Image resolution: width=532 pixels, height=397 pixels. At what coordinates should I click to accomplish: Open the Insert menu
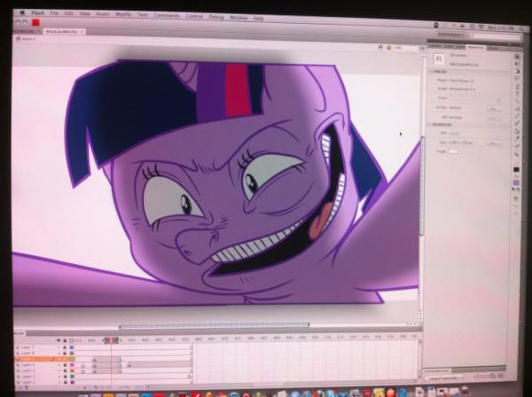[x=103, y=14]
